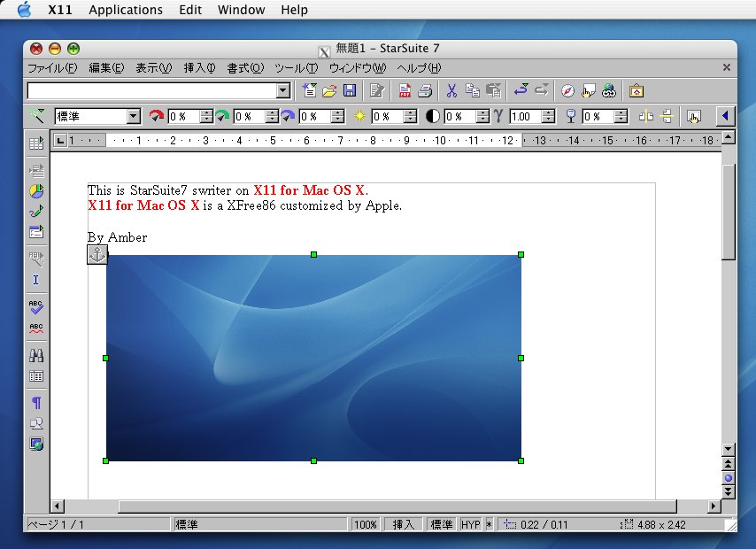Open the Stylist icon

(588, 90)
